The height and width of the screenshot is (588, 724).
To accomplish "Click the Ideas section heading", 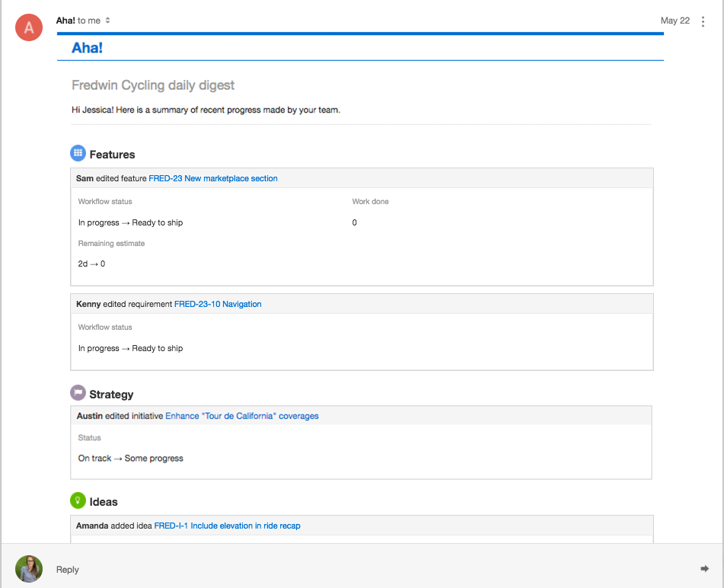I will click(104, 502).
